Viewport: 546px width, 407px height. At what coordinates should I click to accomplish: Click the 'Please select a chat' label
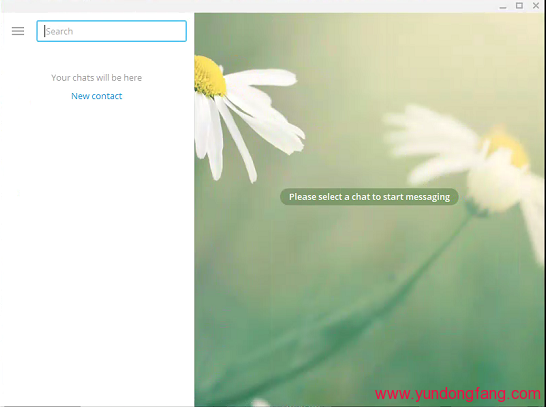point(369,197)
